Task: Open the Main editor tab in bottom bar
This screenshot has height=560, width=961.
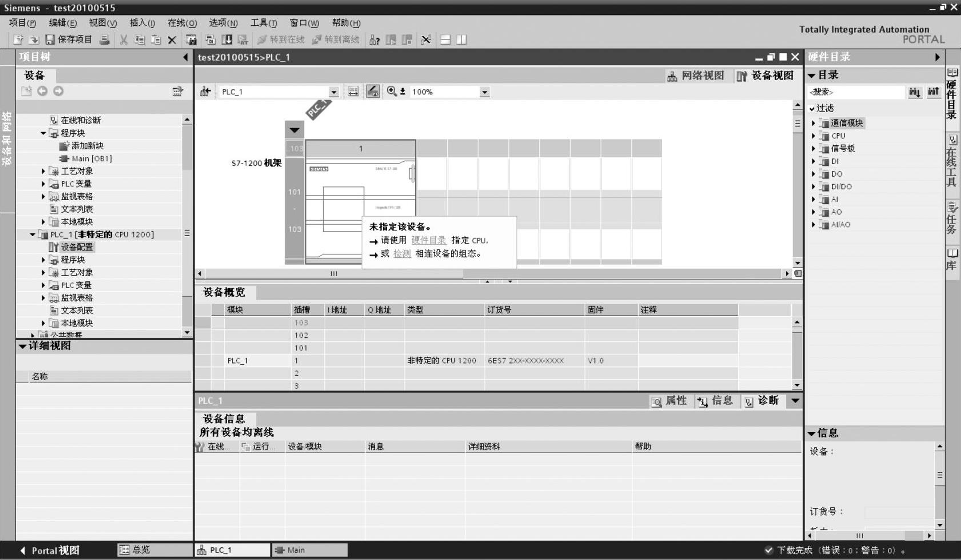Action: coord(309,550)
